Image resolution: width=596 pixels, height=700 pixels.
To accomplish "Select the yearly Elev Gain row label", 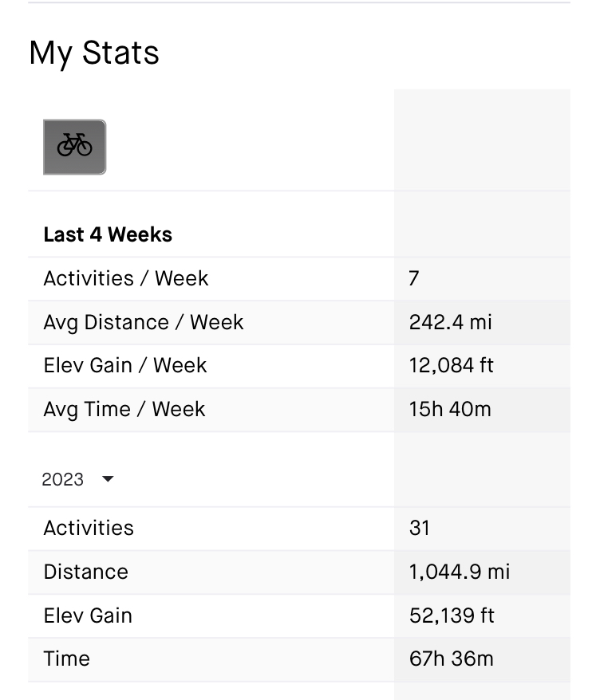I will [88, 615].
